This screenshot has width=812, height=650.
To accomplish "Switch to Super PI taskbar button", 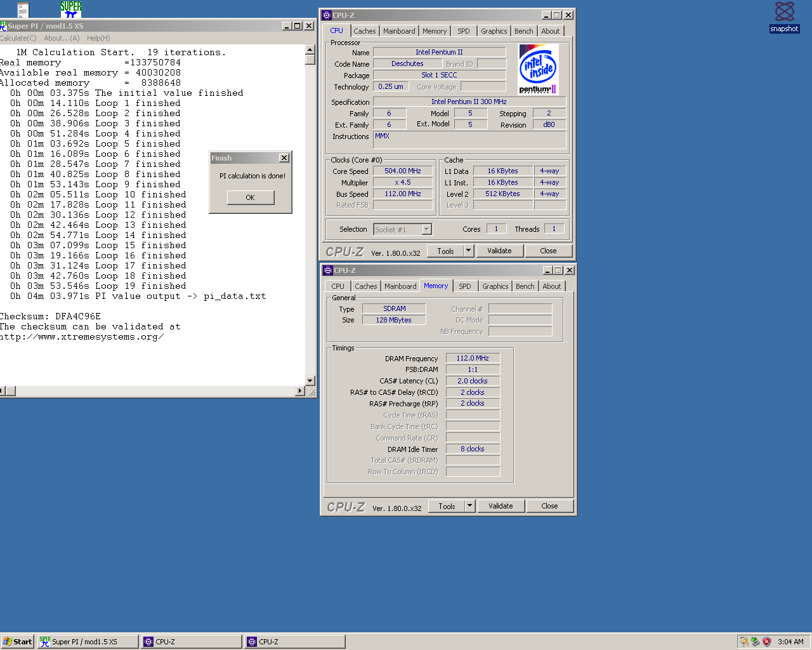I will click(x=88, y=642).
